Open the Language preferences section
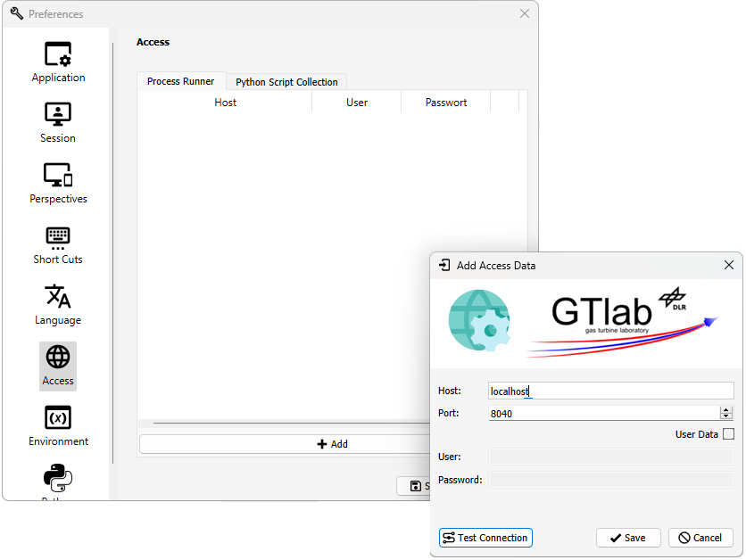 point(58,305)
